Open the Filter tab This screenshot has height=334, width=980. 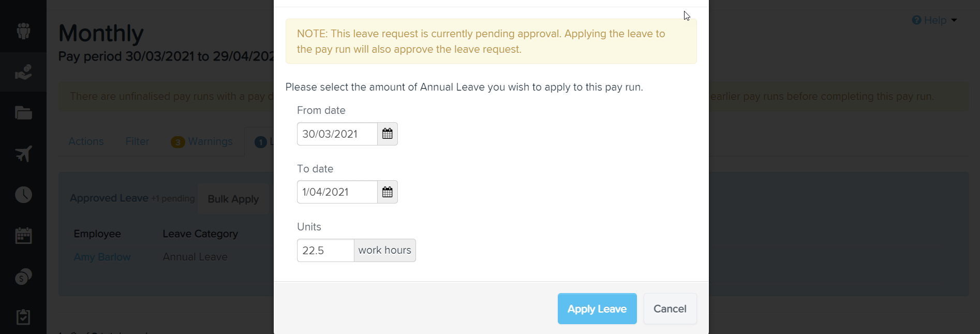137,141
